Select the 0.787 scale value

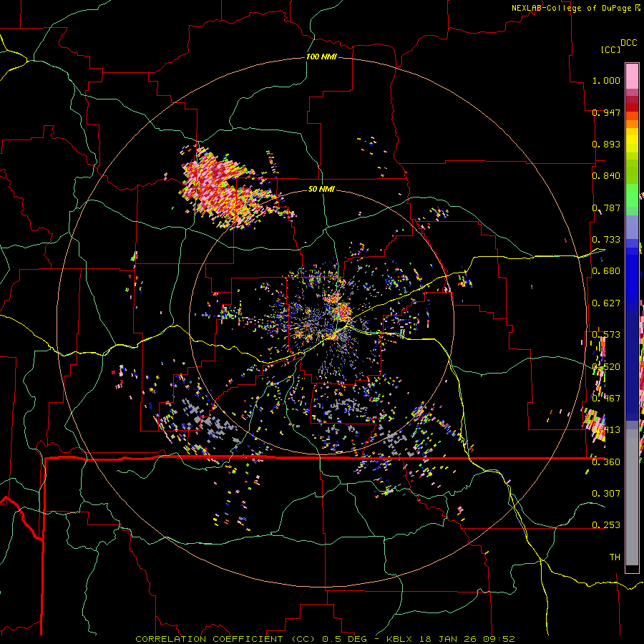606,208
